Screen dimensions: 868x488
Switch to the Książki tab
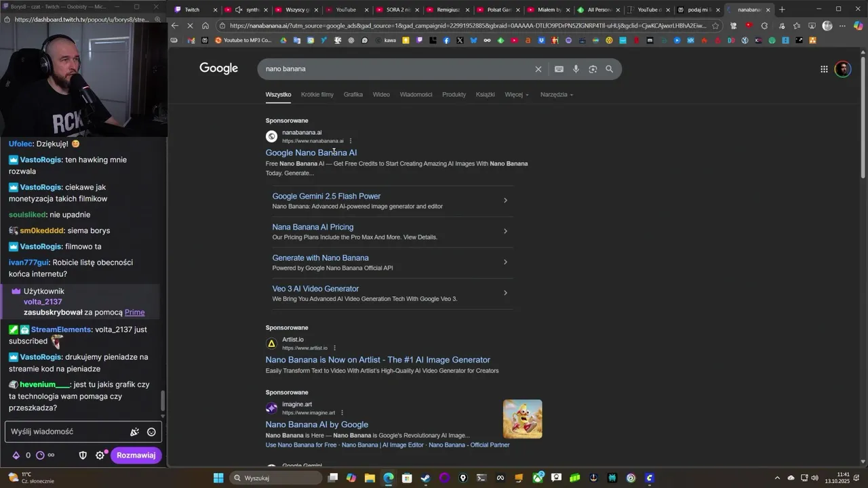click(x=486, y=95)
